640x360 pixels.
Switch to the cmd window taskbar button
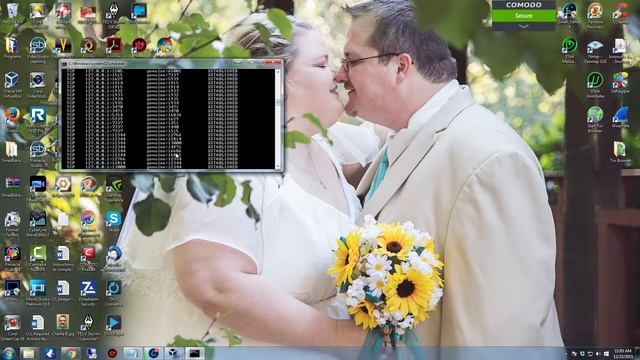pos(194,353)
